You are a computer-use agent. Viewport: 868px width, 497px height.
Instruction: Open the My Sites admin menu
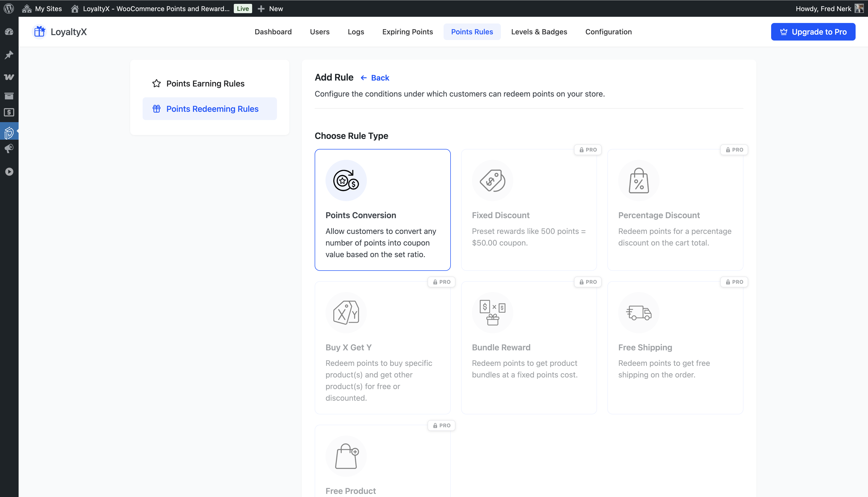tap(42, 9)
